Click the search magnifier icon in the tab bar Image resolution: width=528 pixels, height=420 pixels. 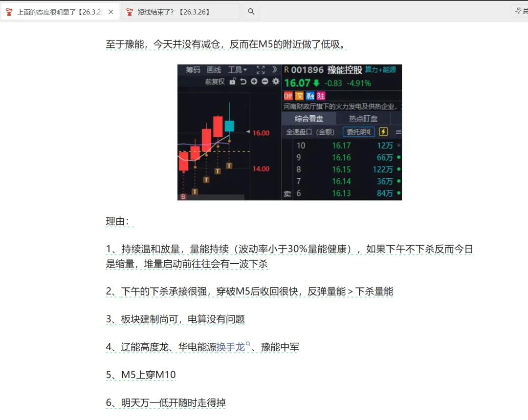coord(251,11)
